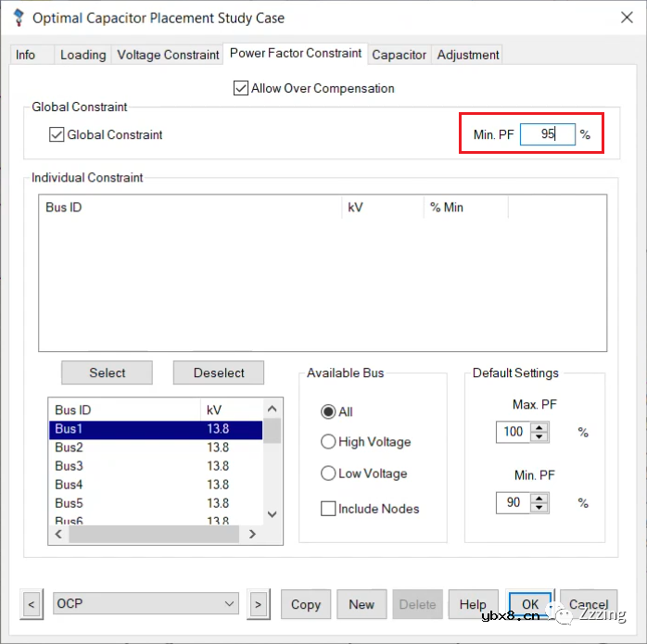The image size is (647, 644).
Task: Click the Copy button
Action: click(305, 604)
